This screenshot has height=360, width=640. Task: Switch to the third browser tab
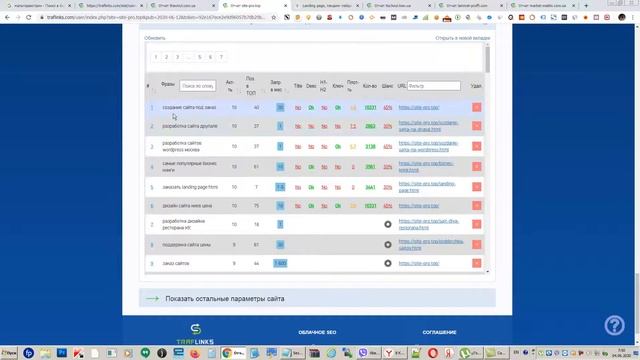click(x=182, y=6)
